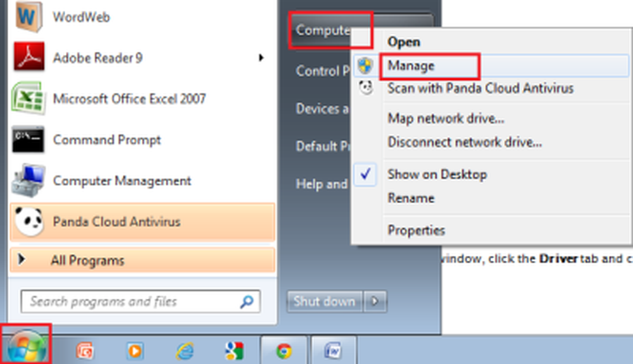Click the UAC shield icon beside Manage
The height and width of the screenshot is (364, 633).
click(x=365, y=65)
